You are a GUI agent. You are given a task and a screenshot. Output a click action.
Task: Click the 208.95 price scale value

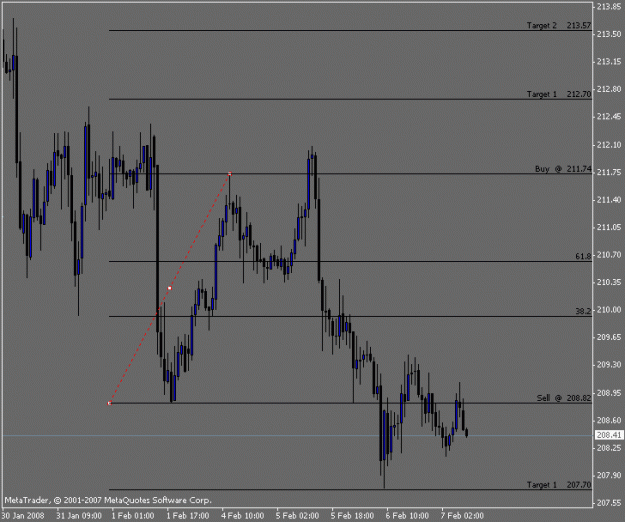[609, 393]
